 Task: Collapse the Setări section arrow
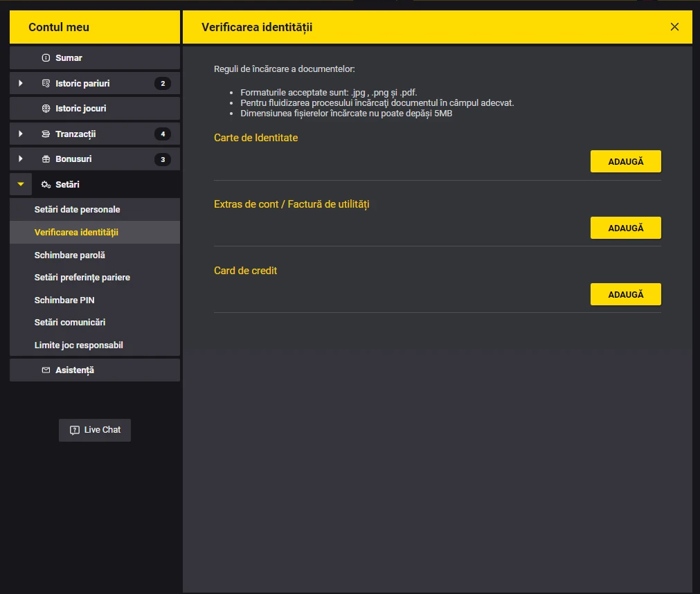[21, 185]
